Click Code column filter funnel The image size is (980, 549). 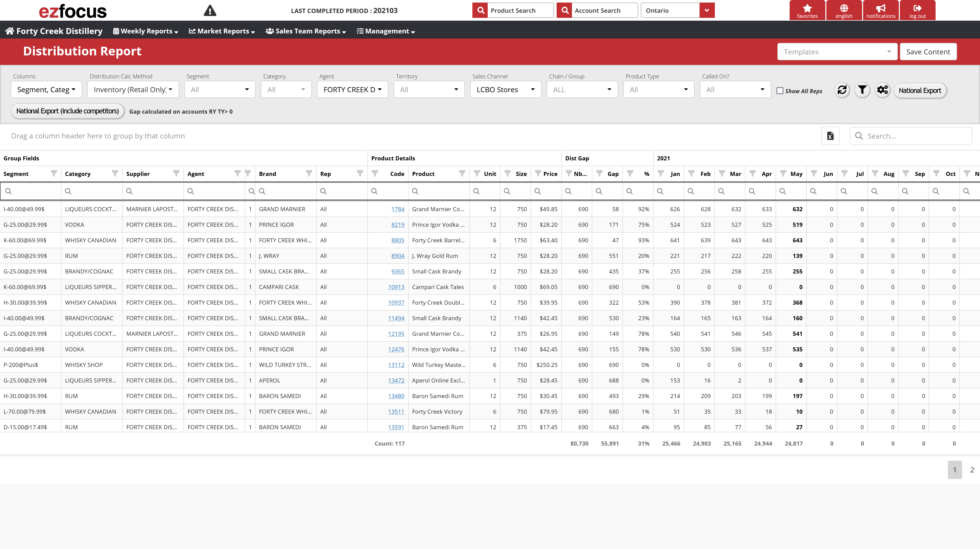point(375,174)
